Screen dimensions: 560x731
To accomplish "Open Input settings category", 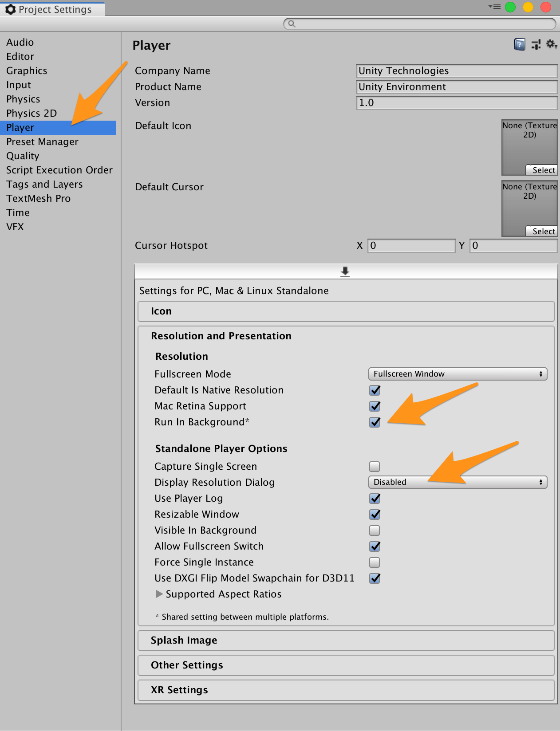I will pyautogui.click(x=58, y=85).
